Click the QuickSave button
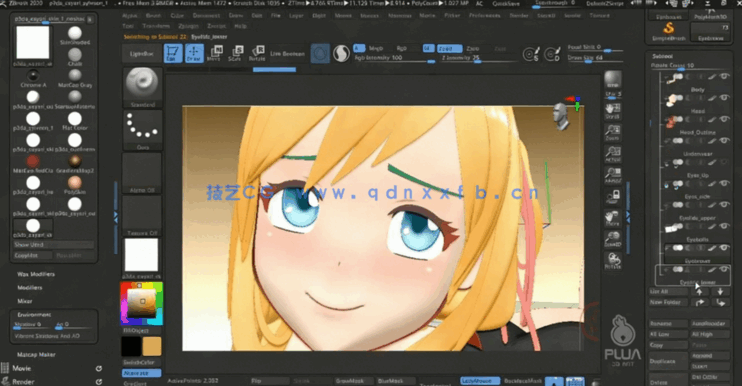Screen dimensions: 742x386 pos(506,4)
